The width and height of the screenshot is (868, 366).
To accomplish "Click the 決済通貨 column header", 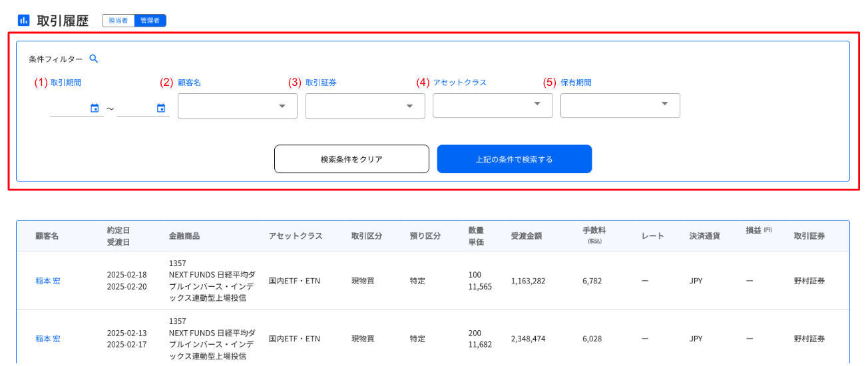I will pos(705,236).
